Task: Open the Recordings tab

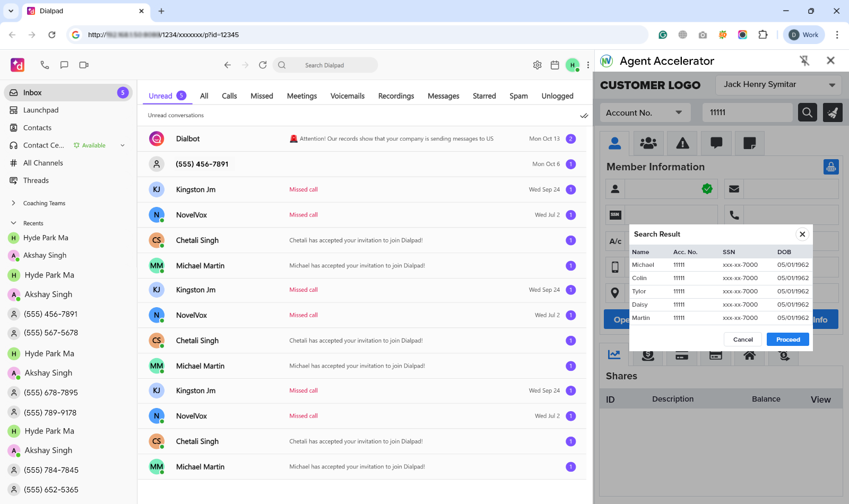Action: tap(396, 96)
